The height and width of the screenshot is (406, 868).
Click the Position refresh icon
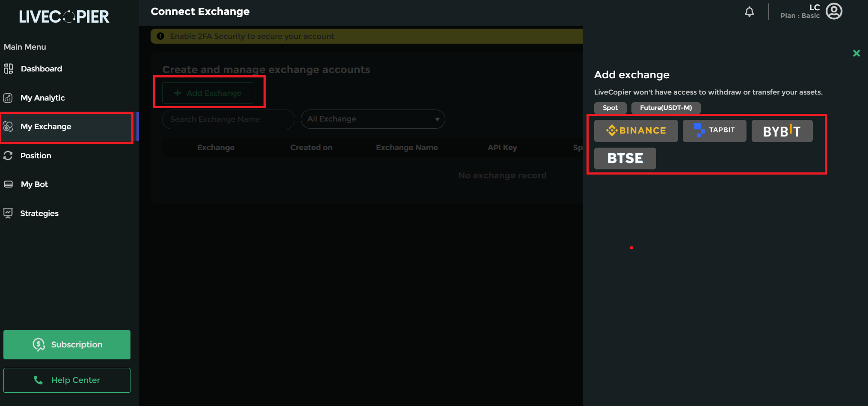click(8, 156)
